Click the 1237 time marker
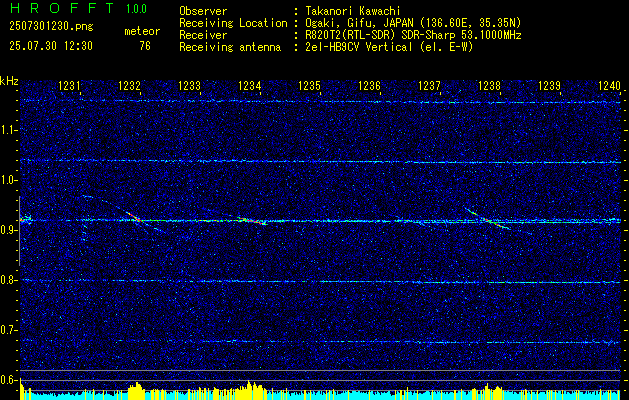 (x=429, y=85)
